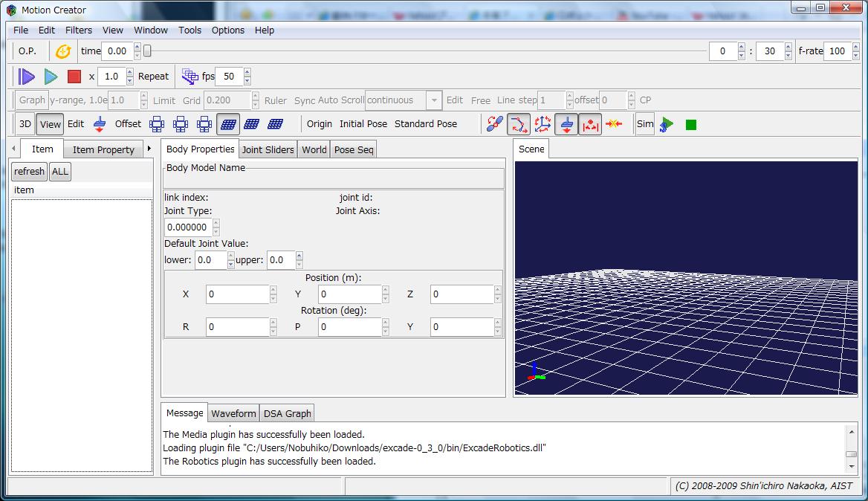Click the resume playback double-triangle icon
Viewport: 868px width, 501px height.
27,77
